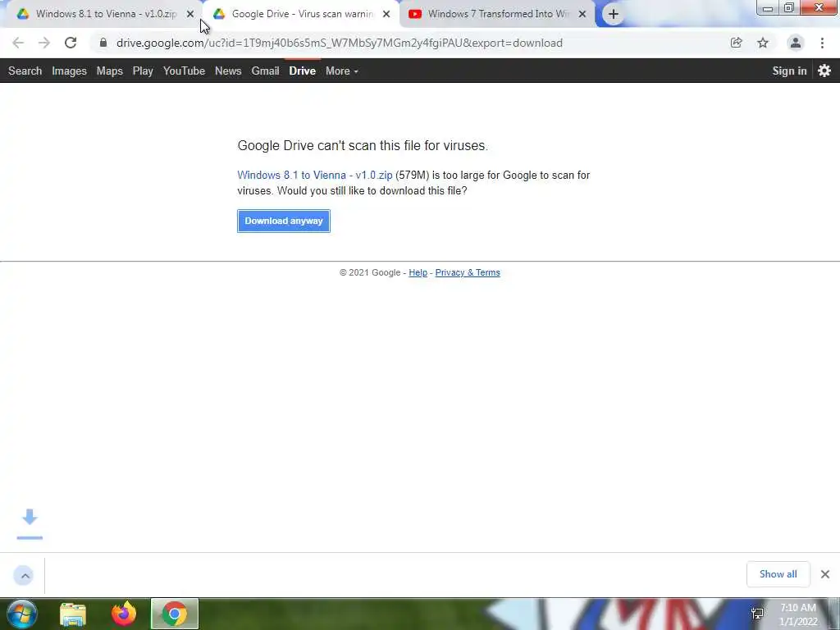This screenshot has width=840, height=630.
Task: Click Drive in Google bar
Action: click(303, 71)
